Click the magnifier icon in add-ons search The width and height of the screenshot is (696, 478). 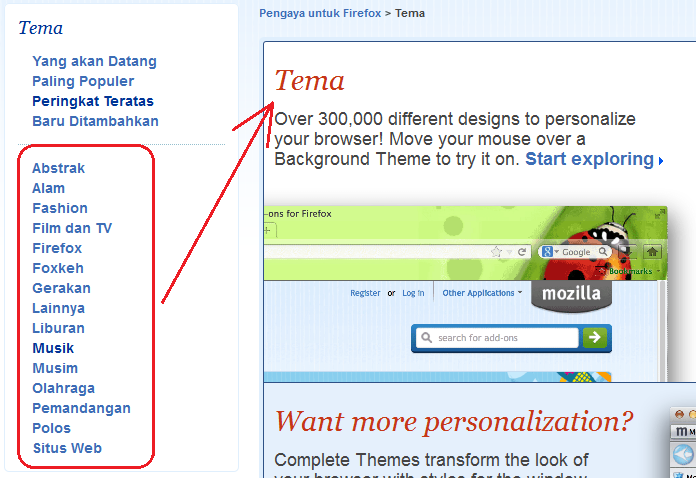[426, 338]
